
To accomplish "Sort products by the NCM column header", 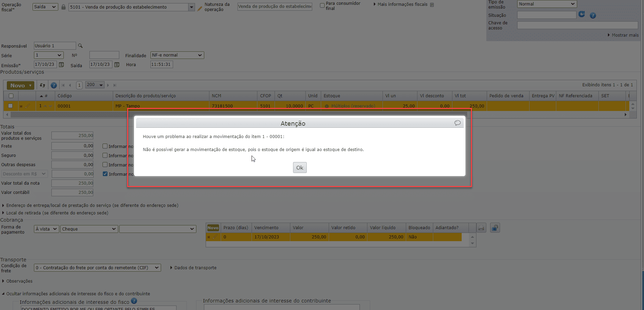I will [233, 96].
